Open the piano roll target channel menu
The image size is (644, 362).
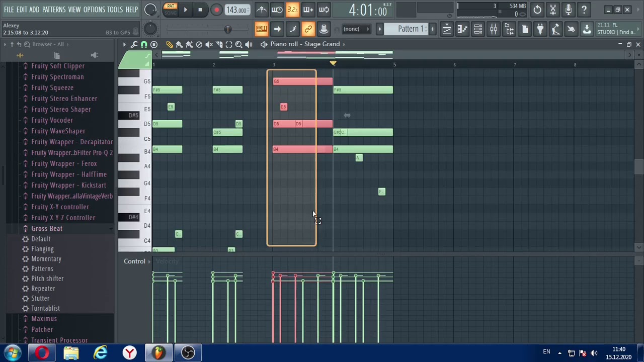[x=305, y=44]
